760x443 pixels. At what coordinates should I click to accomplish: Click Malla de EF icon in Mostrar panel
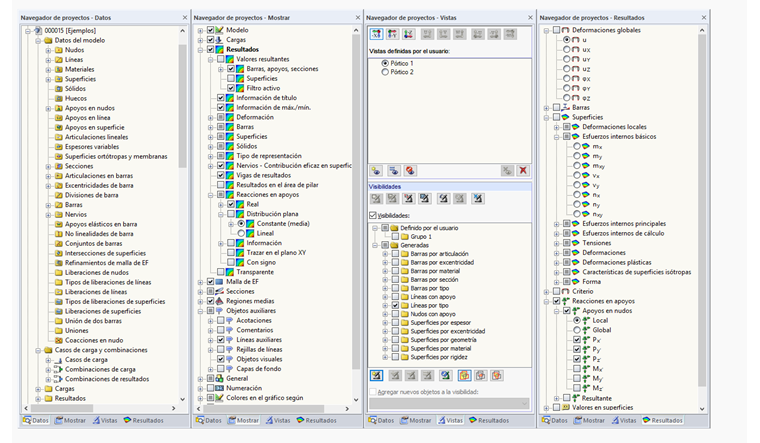click(x=220, y=282)
